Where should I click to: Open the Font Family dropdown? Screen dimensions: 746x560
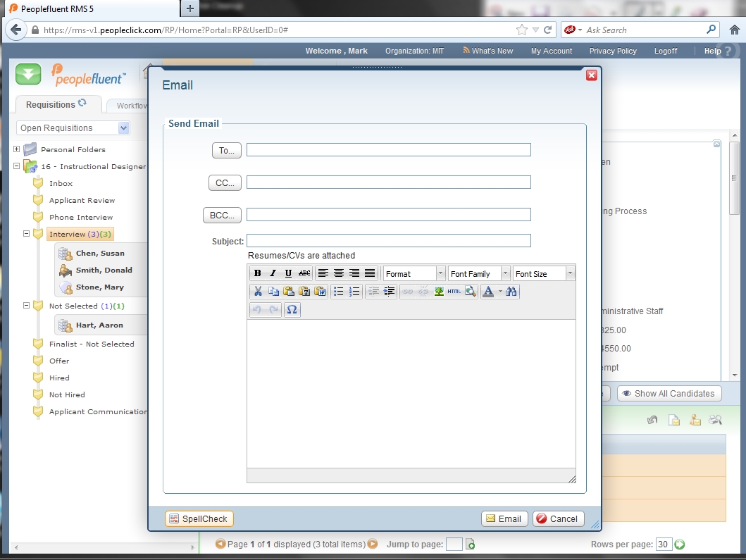479,273
